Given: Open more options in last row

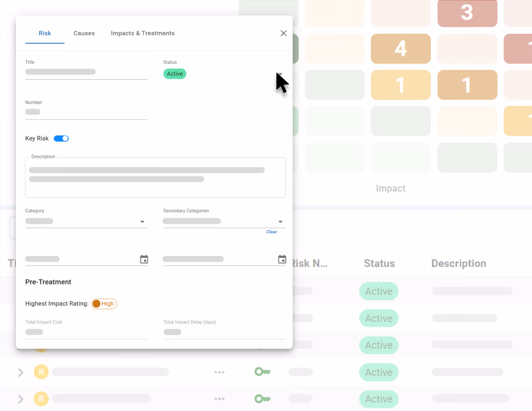Looking at the screenshot, I should (219, 399).
